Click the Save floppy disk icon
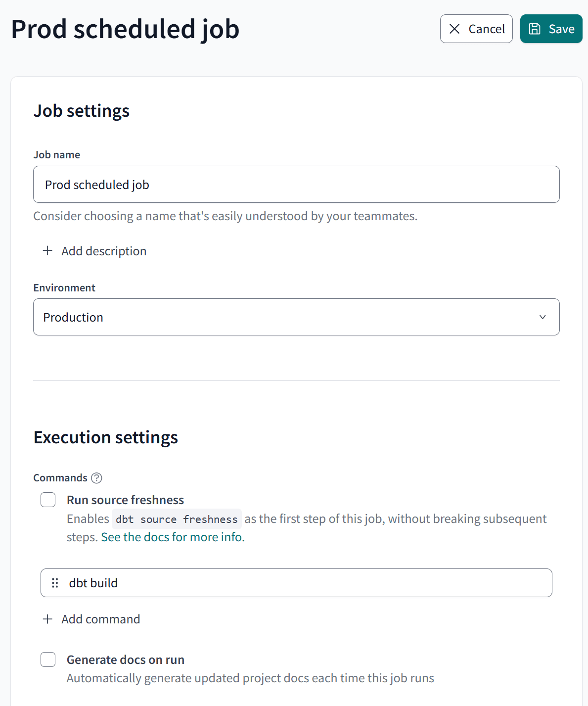The width and height of the screenshot is (588, 706). (x=535, y=29)
